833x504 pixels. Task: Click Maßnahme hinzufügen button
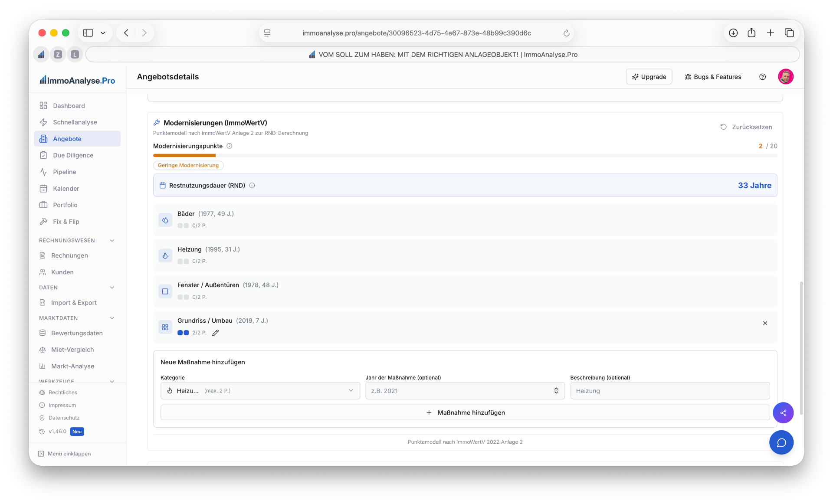[465, 412]
